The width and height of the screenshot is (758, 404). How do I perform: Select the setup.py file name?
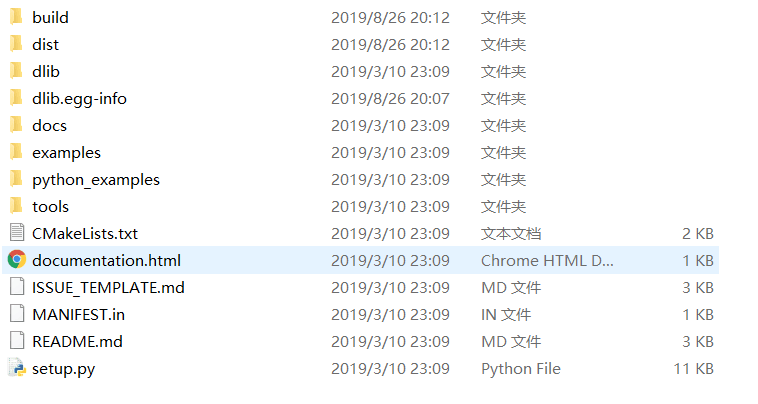point(63,368)
